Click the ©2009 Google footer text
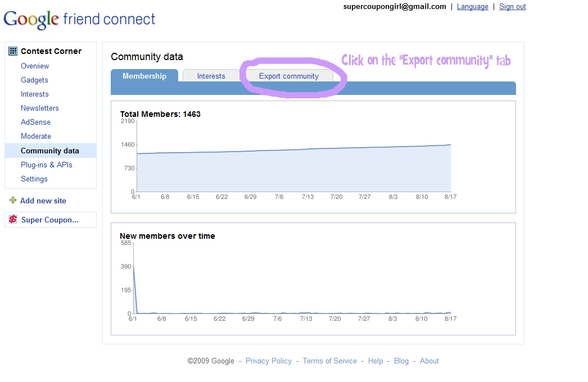Image resolution: width=588 pixels, height=382 pixels. [x=211, y=361]
